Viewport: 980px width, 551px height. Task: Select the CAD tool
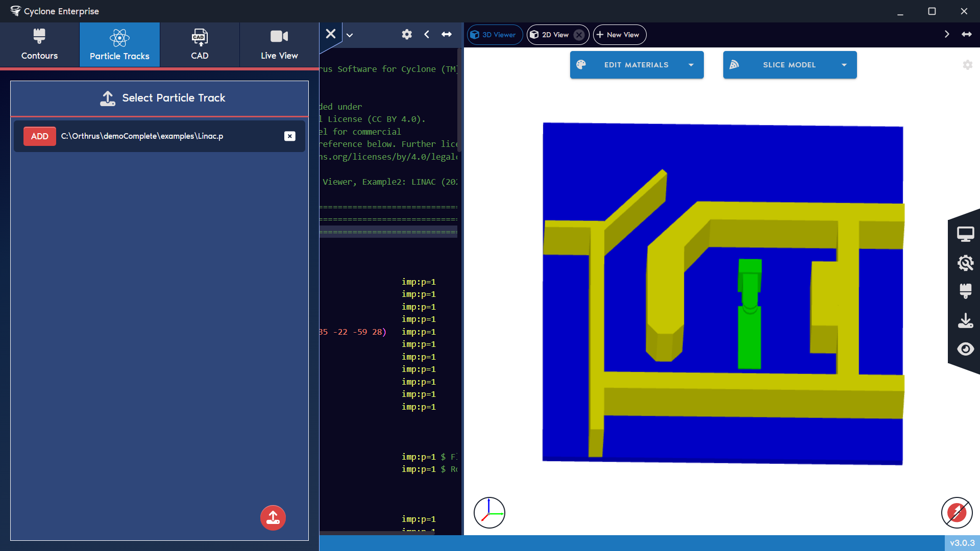199,44
